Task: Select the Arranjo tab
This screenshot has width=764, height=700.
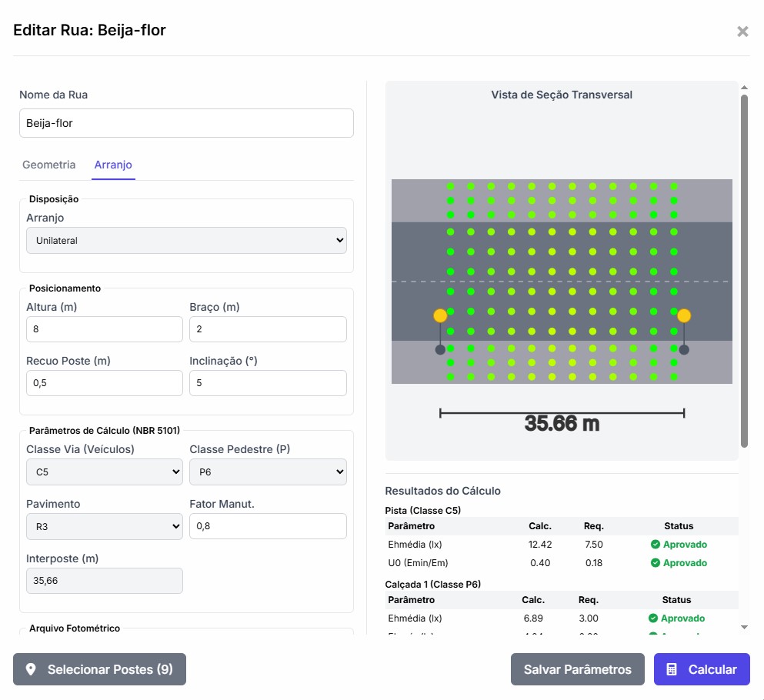Action: click(x=113, y=165)
